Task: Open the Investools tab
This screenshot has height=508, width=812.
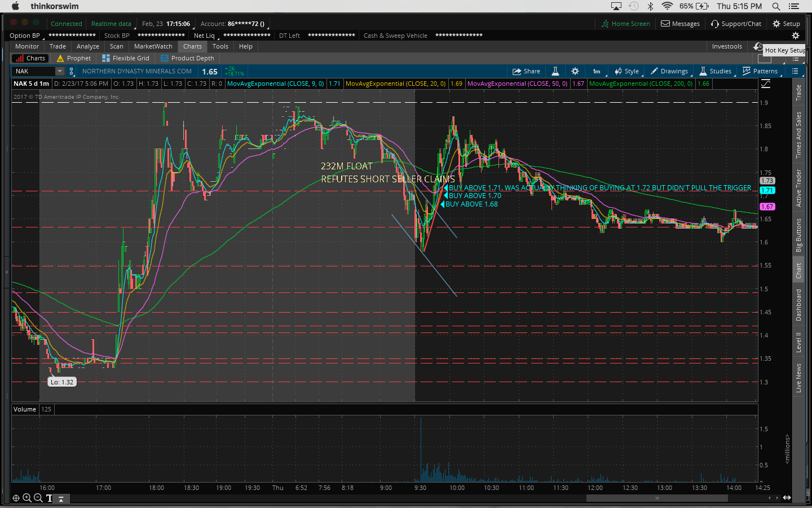Action: tap(727, 46)
